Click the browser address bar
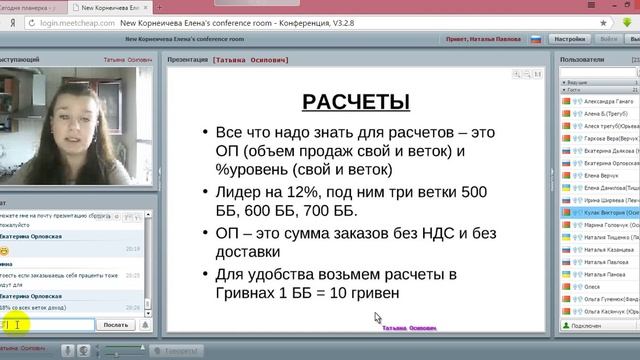Screen dimensions: 640x360 [x=318, y=23]
